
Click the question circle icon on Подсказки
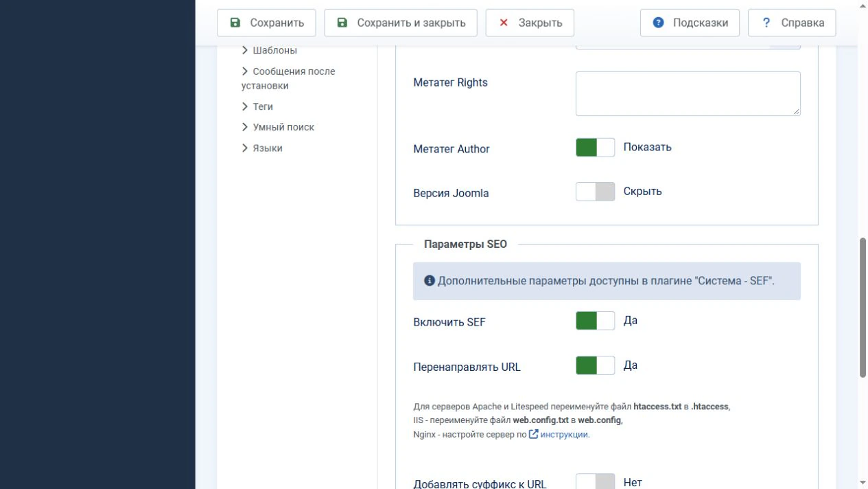tap(659, 23)
